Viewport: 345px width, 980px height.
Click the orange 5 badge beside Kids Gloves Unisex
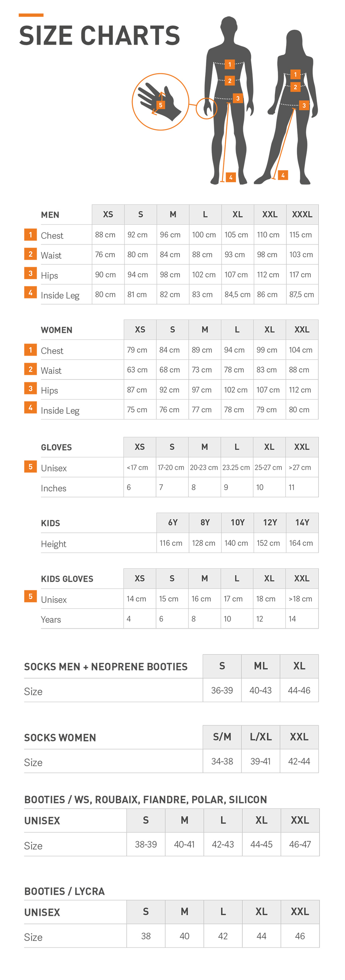coord(31,596)
